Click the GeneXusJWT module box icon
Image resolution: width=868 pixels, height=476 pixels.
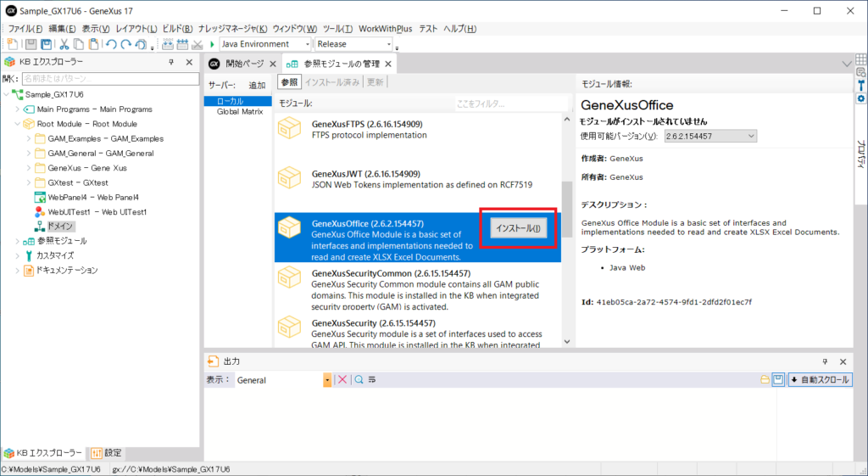pyautogui.click(x=289, y=177)
